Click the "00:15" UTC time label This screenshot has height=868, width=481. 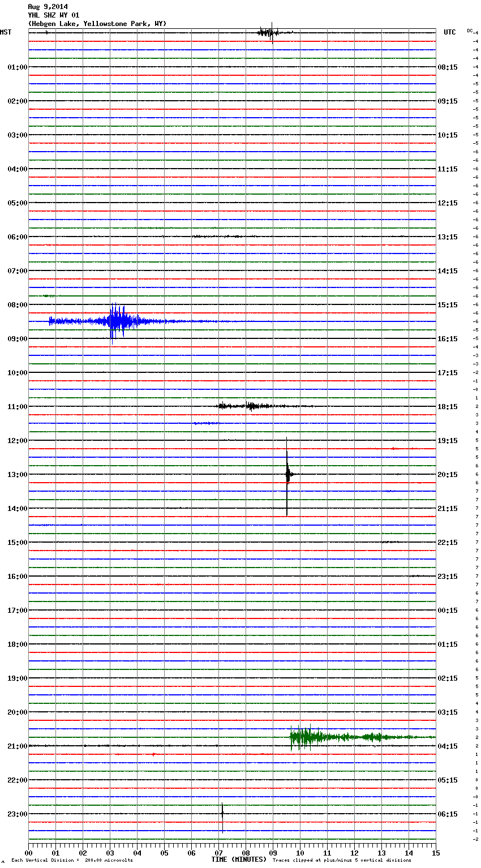point(448,610)
